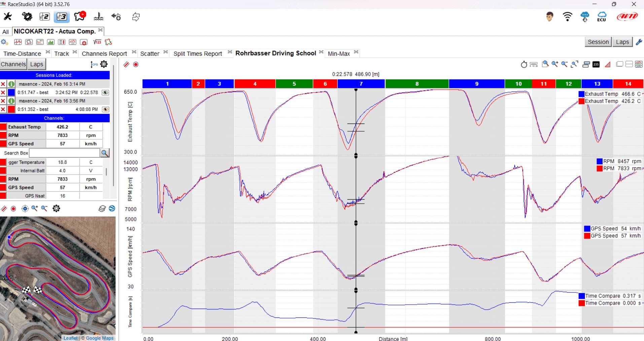Open the map layers icon
Viewport: 644px width, 341px height.
coord(102,209)
